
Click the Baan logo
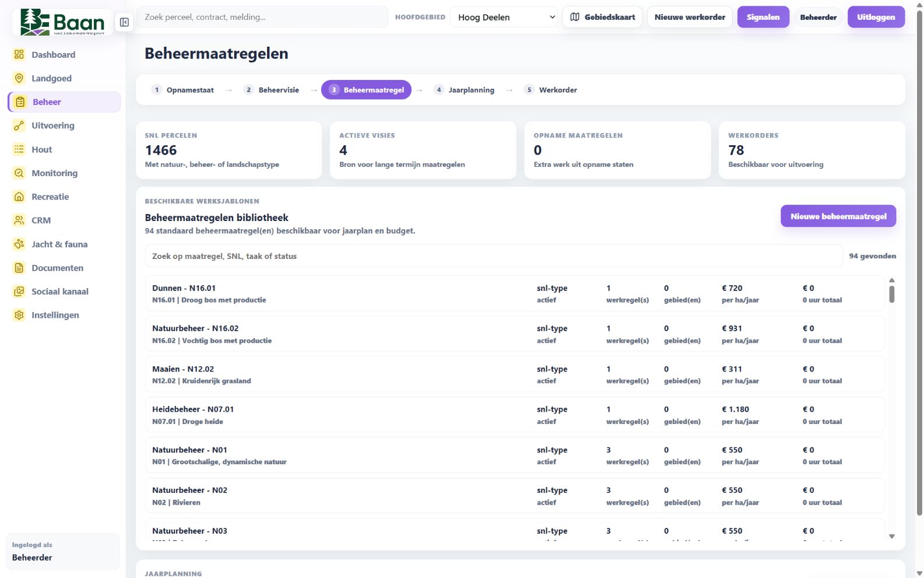[62, 22]
